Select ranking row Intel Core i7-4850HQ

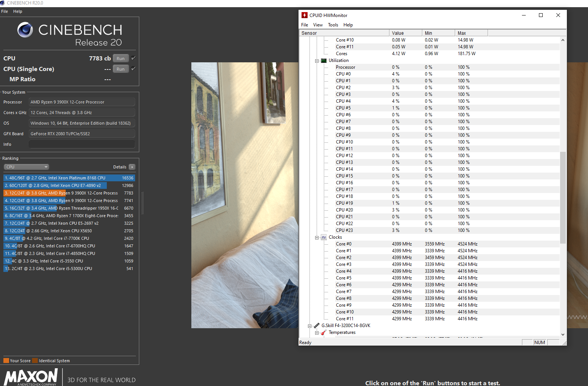[x=69, y=253]
